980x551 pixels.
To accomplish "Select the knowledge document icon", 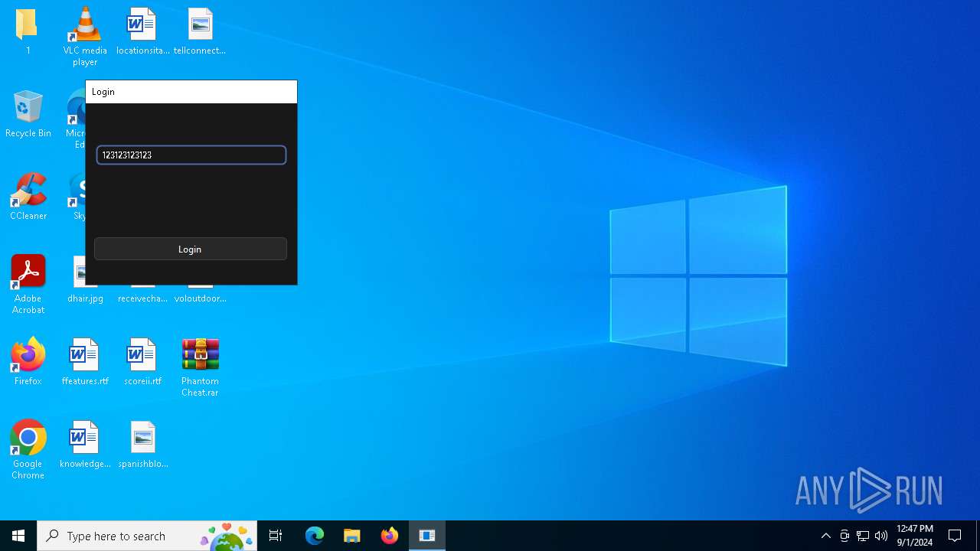I will pyautogui.click(x=85, y=445).
